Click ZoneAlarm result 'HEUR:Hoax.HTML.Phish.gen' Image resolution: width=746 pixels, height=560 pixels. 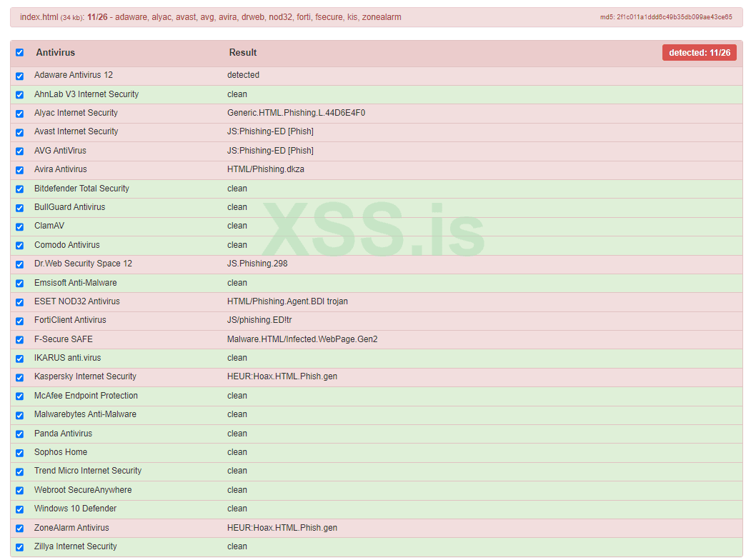(x=282, y=528)
